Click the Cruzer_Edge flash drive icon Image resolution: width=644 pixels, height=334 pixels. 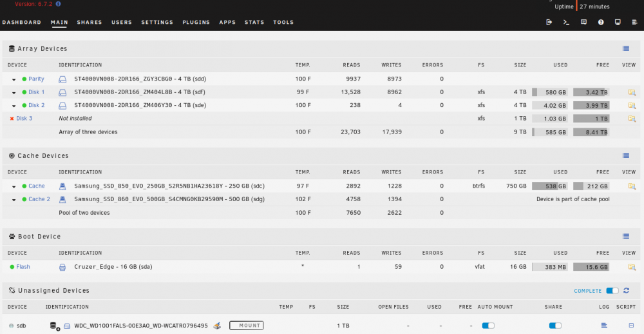pos(62,267)
